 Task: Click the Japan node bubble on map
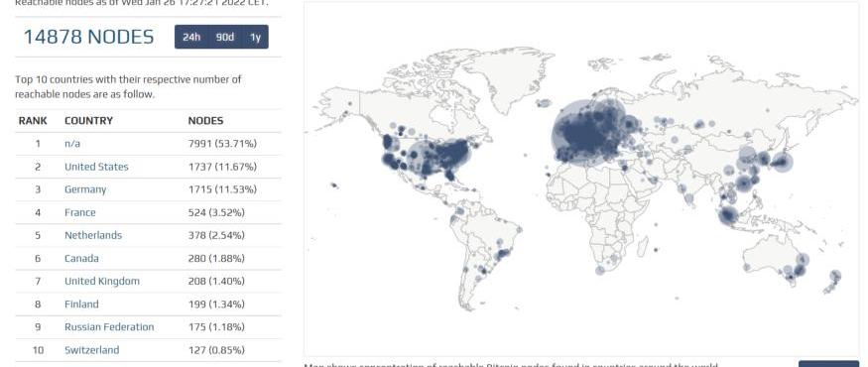coord(782,162)
